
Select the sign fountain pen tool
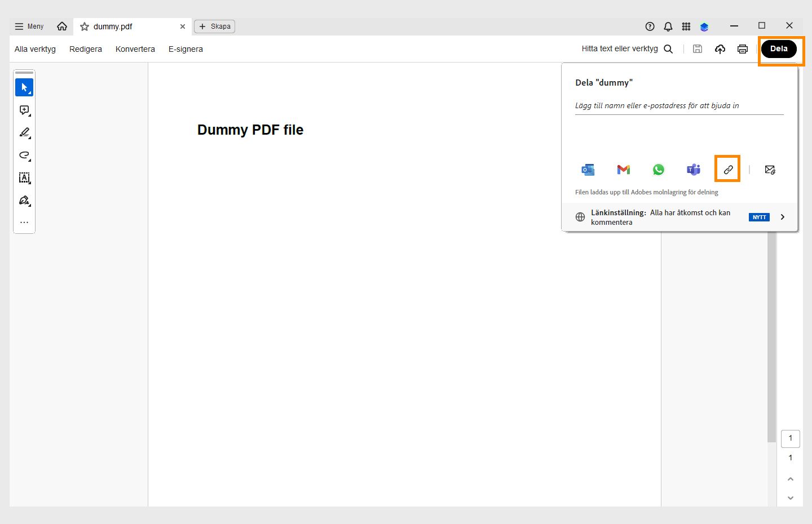click(x=24, y=201)
